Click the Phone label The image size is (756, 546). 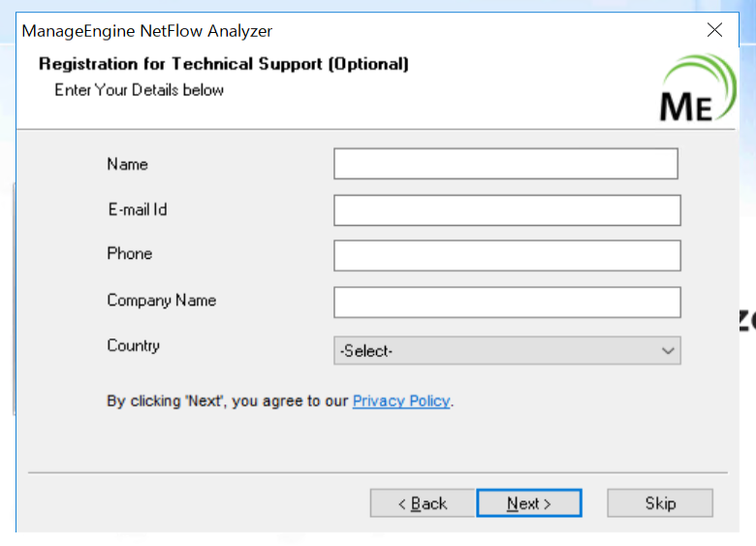(130, 253)
